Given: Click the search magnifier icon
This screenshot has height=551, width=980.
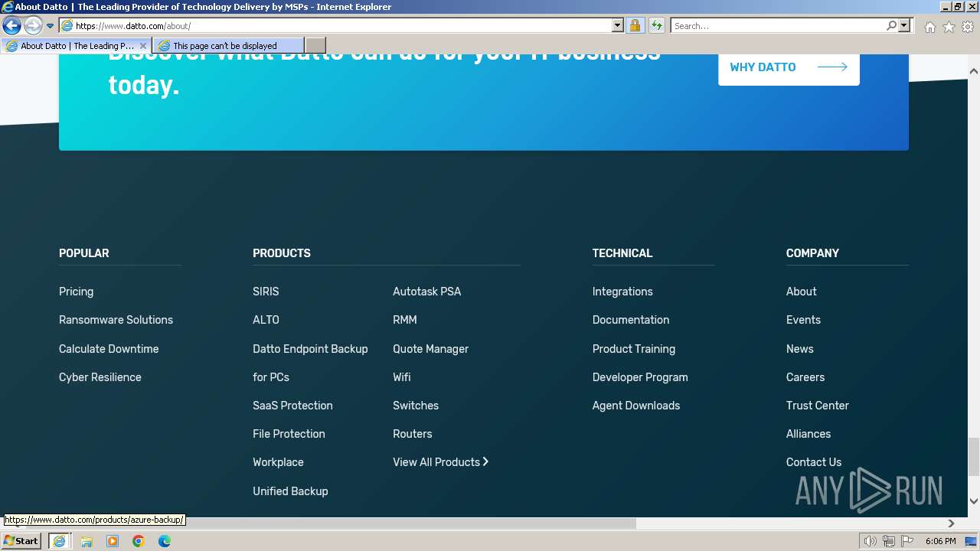Looking at the screenshot, I should pos(891,26).
